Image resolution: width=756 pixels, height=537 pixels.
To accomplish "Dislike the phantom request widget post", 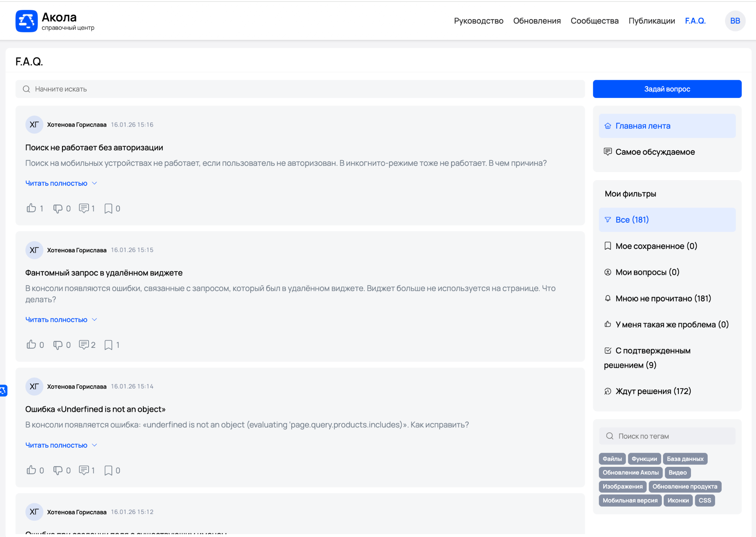I will (58, 345).
